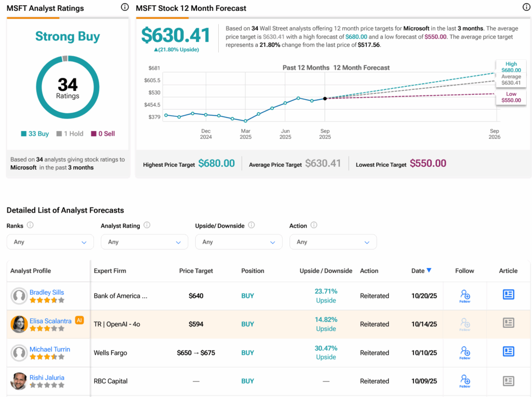
Task: Click Rishi Jaluria's profile photo
Action: [x=19, y=381]
